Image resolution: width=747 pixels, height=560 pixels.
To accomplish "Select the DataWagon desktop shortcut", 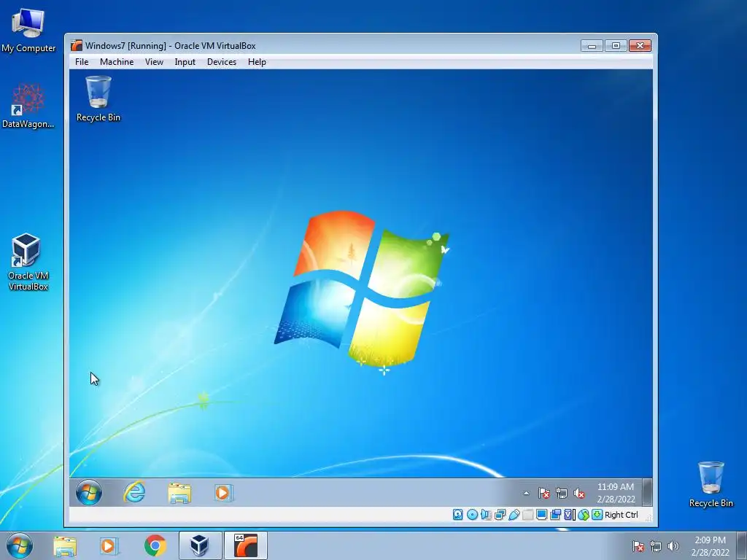I will (28, 106).
